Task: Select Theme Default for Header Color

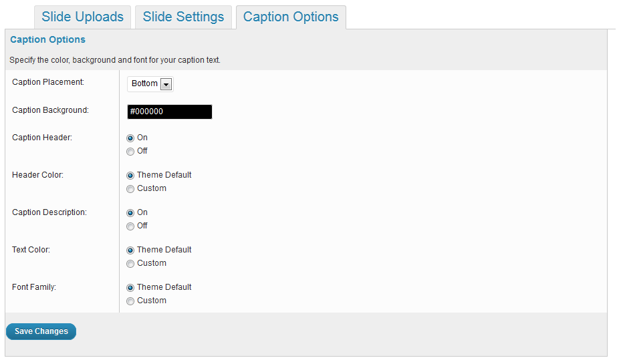Action: pos(130,176)
